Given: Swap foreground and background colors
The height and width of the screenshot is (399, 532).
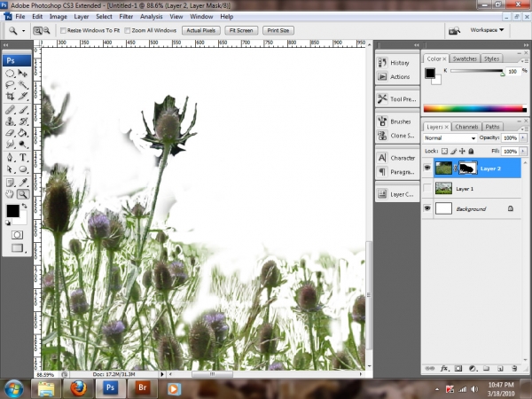Looking at the screenshot, I should click(25, 206).
